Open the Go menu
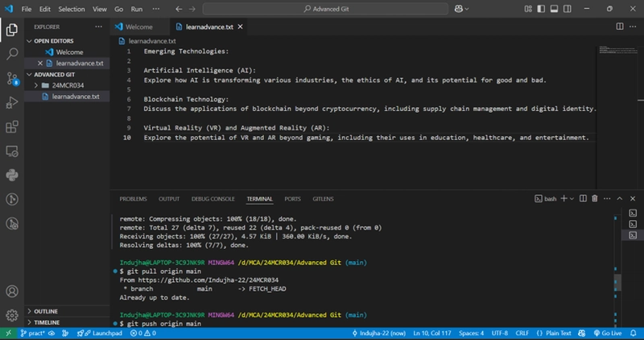Screen dimensions: 644x340 click(x=118, y=9)
